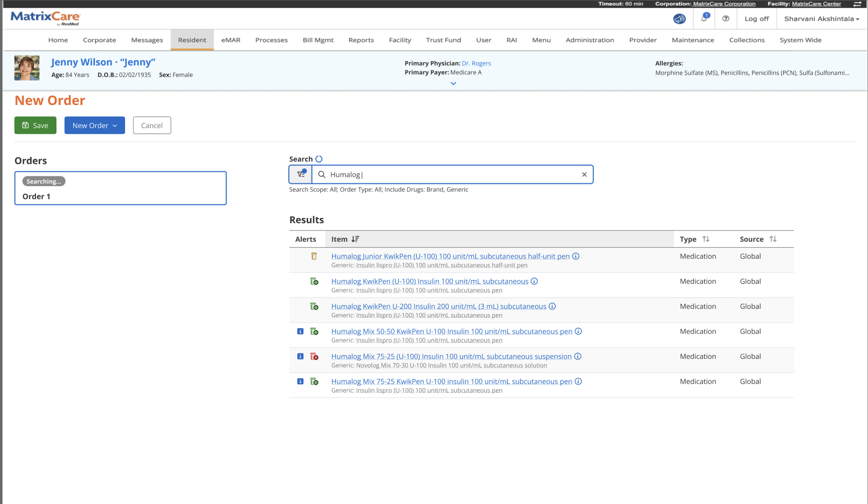This screenshot has height=504, width=868.
Task: Select the Resident tab
Action: (192, 40)
